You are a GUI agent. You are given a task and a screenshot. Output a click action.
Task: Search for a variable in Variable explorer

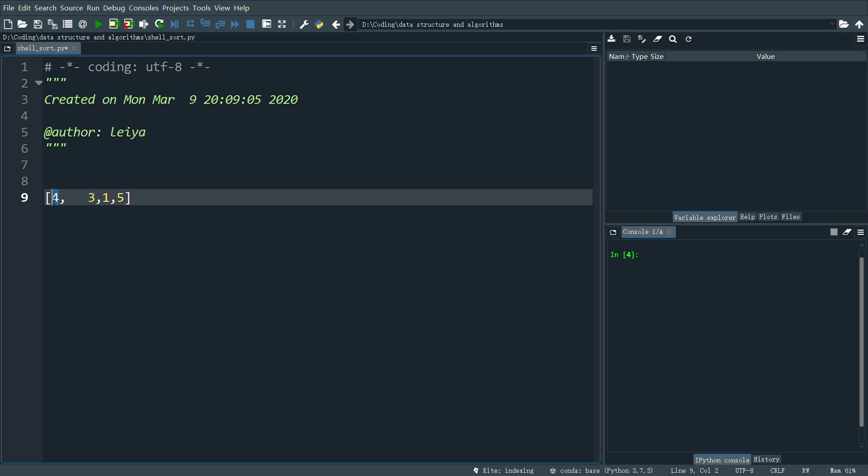point(673,39)
